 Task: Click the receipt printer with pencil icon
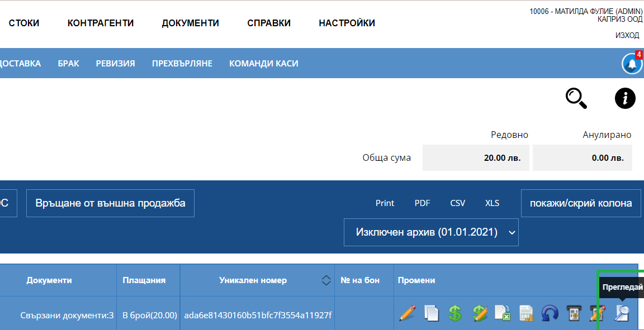click(x=597, y=313)
